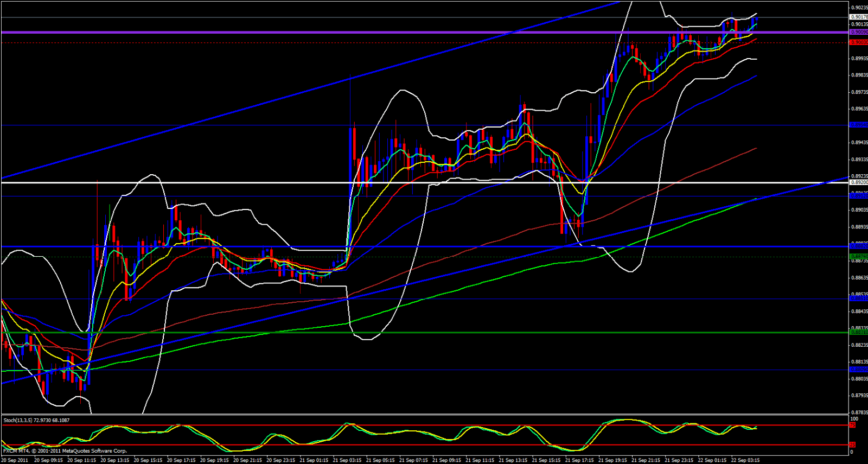Click the purple 0.90090 price label
The width and height of the screenshot is (868, 464).
[x=858, y=32]
